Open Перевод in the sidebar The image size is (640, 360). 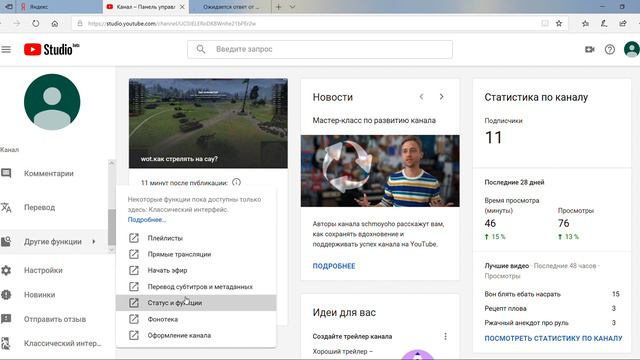click(39, 207)
